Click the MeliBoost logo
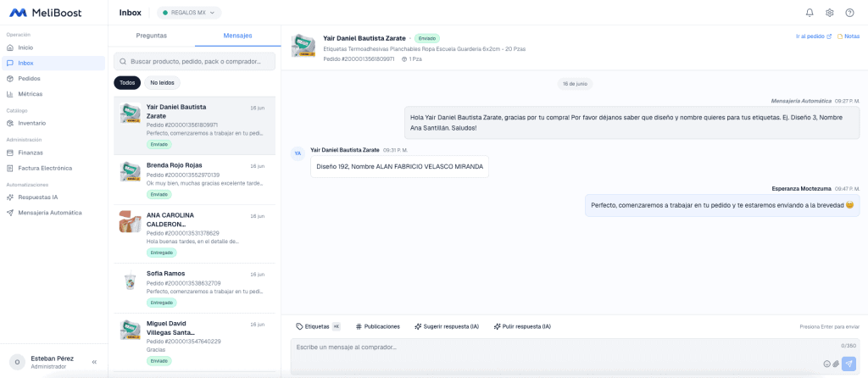This screenshot has width=868, height=378. [x=46, y=12]
